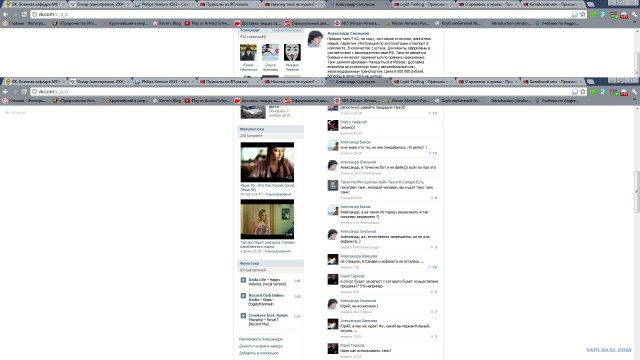Switch to Оскар tab in lower window
The width and height of the screenshot is (640, 360).
click(x=100, y=82)
